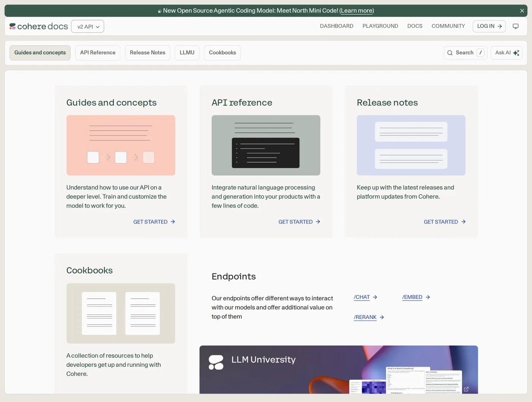The height and width of the screenshot is (402, 532).
Task: Click the Search magnifier icon
Action: point(450,53)
